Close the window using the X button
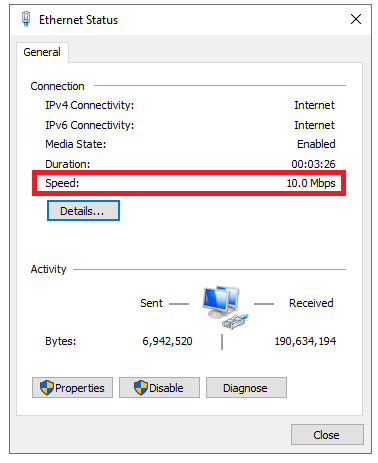Image resolution: width=378 pixels, height=463 pixels. coord(356,19)
